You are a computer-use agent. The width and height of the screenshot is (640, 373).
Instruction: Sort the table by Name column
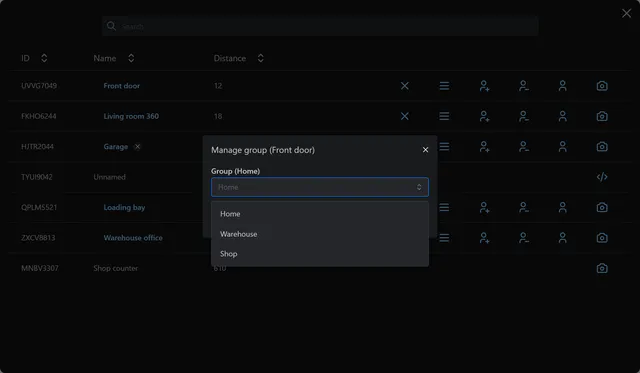click(131, 58)
